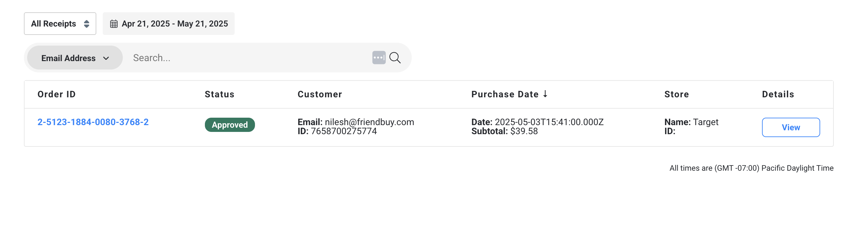Image resolution: width=868 pixels, height=247 pixels.
Task: Open order 2-5123-1884-0080-3768-2 link
Action: point(93,122)
